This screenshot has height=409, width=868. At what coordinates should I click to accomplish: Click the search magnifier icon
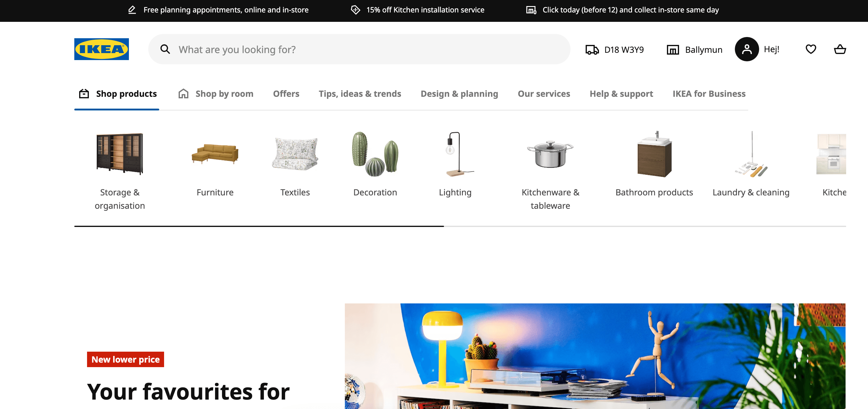(165, 49)
